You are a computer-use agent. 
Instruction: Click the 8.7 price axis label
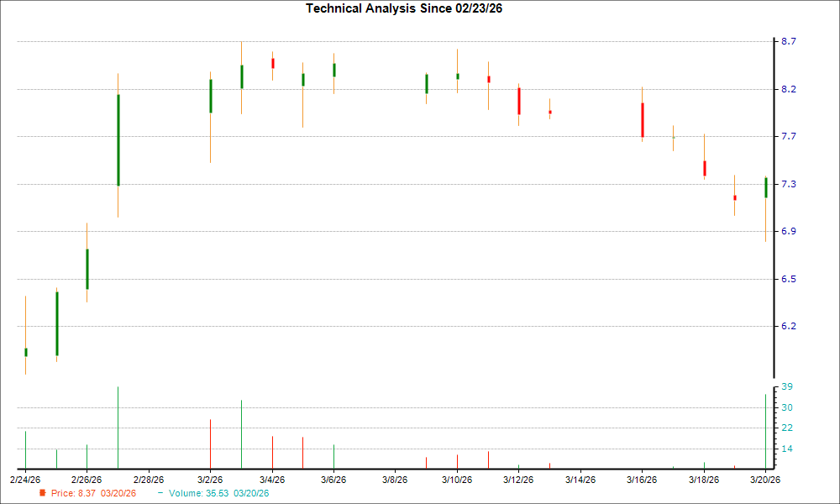(x=790, y=41)
